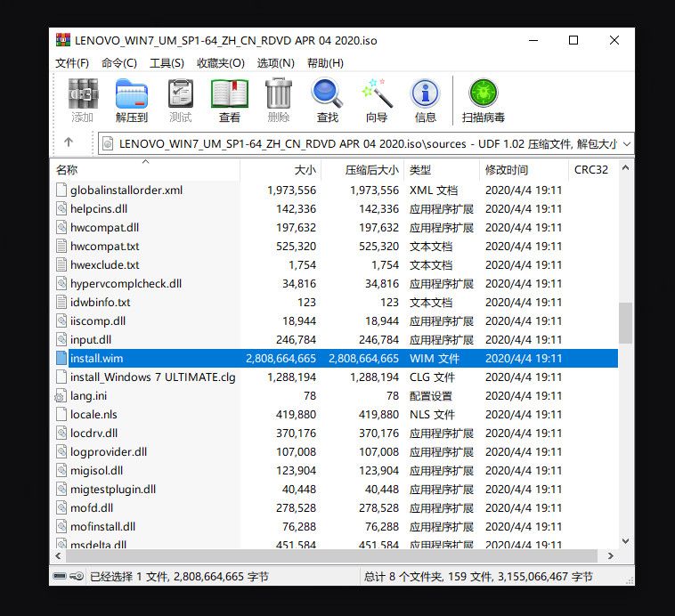Click the scroll up arrow of file list
Viewport: 675px width, 616px height.
tap(625, 168)
